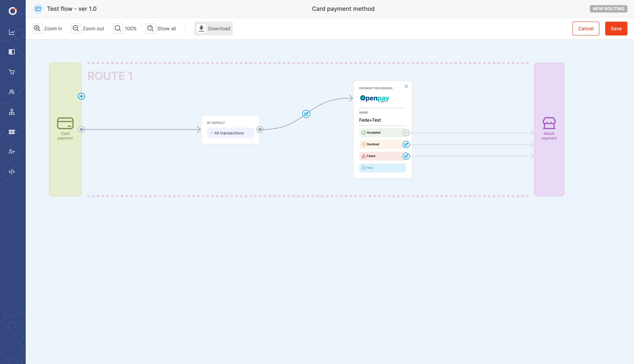Click the By default block output connector
The width and height of the screenshot is (634, 364).
click(x=260, y=130)
